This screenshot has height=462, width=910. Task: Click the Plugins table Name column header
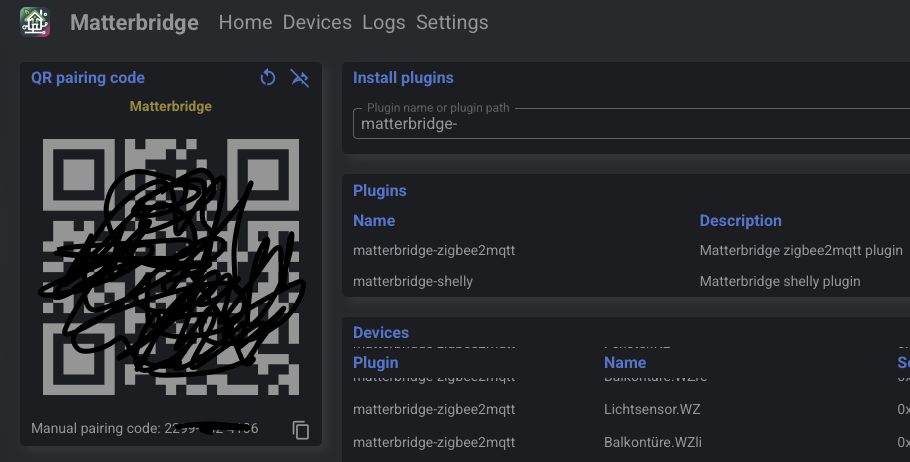pos(374,220)
